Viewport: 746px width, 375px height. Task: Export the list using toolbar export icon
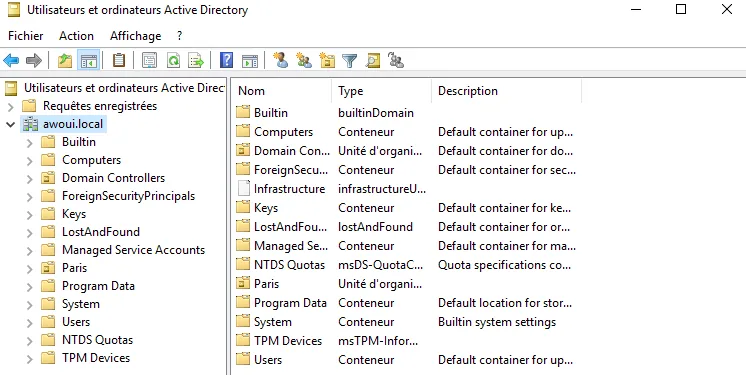click(196, 60)
